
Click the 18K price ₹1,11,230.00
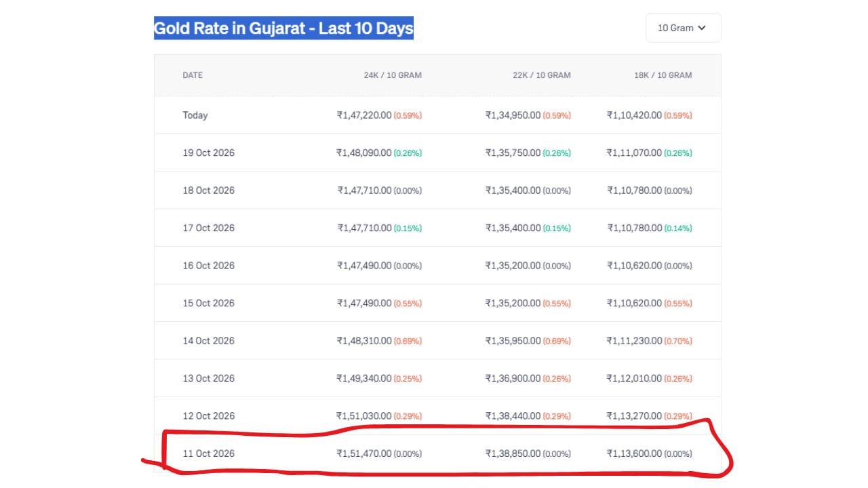[634, 340]
